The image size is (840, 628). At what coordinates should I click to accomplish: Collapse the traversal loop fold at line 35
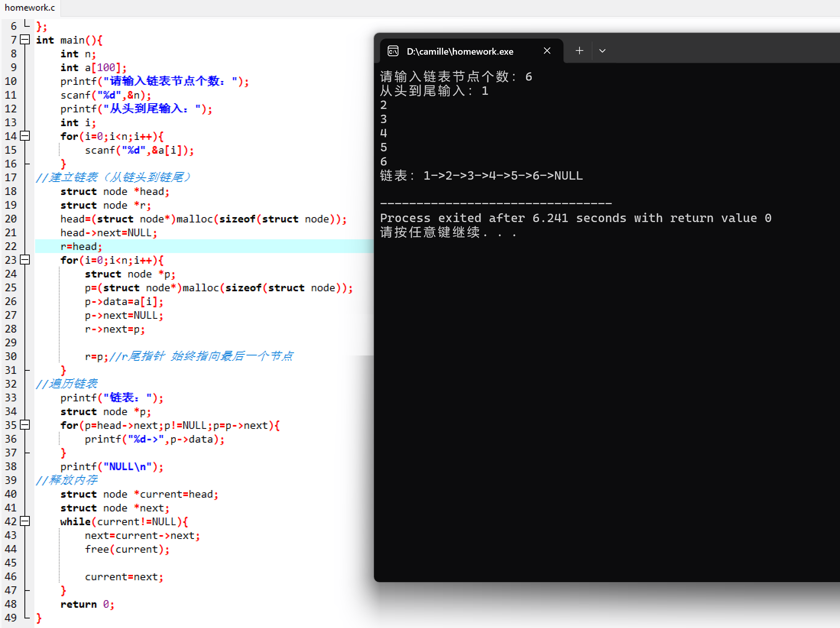tap(25, 425)
